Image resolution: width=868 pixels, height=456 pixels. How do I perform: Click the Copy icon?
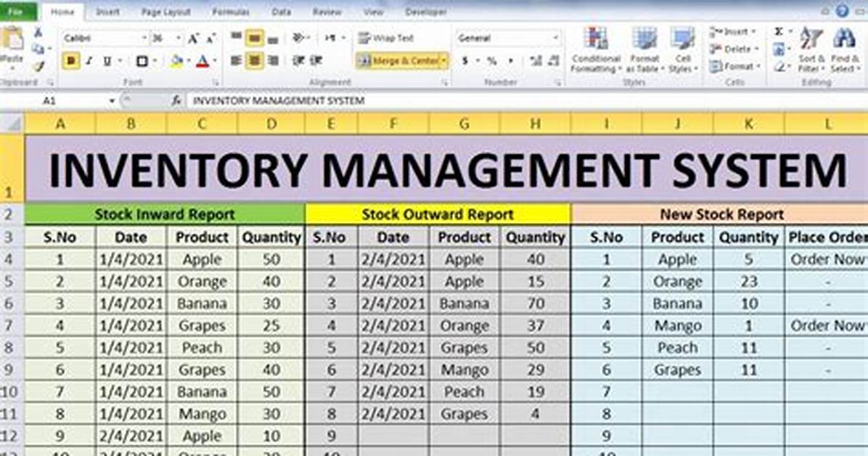point(38,50)
